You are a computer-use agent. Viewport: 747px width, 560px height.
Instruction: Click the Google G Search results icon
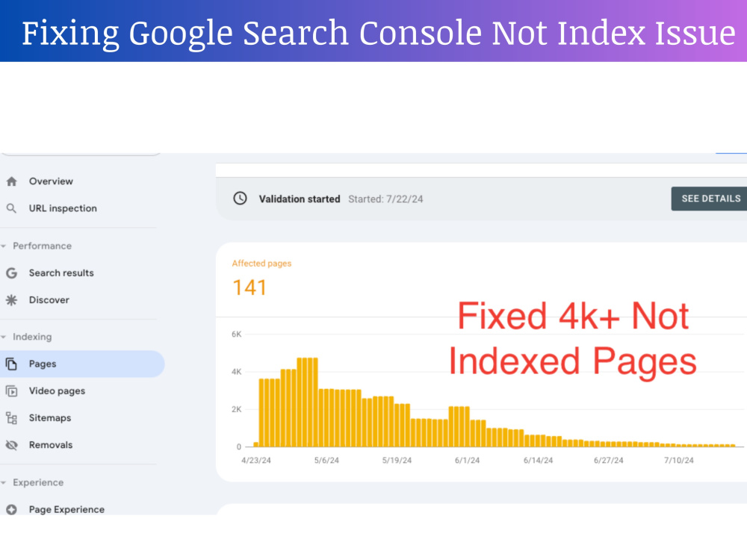pyautogui.click(x=11, y=273)
